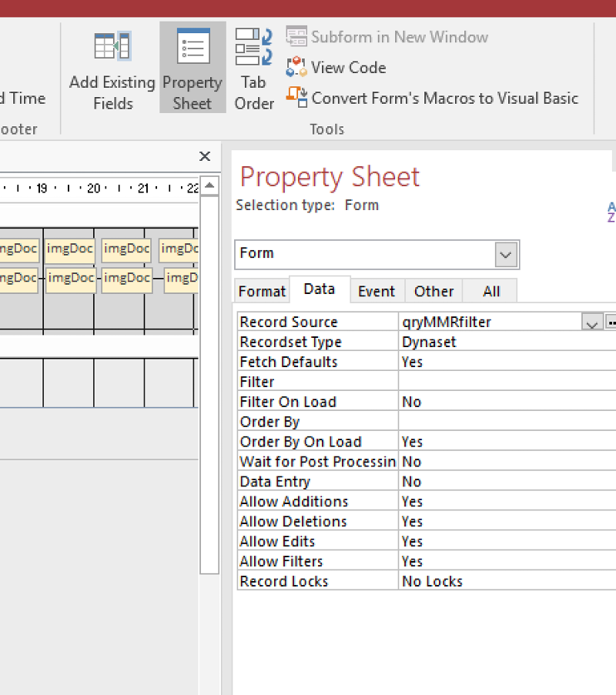Select the Recordset Type value Dynaset

pyautogui.click(x=507, y=342)
